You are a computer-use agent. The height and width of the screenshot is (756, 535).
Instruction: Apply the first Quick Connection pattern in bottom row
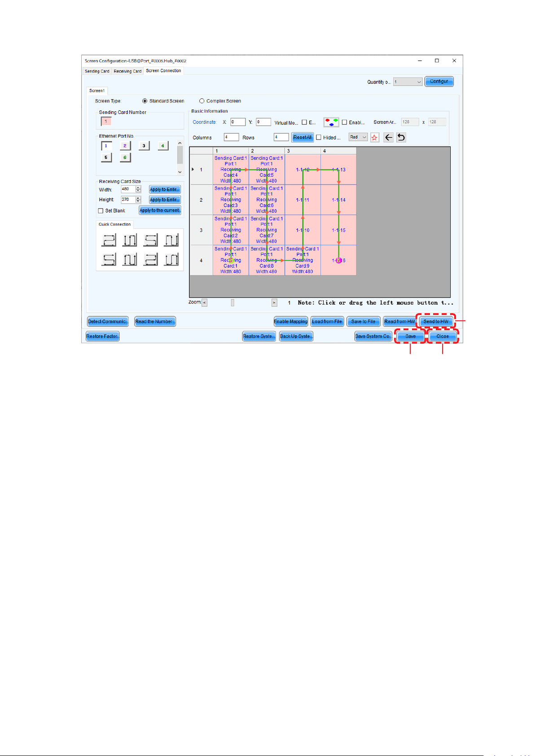click(109, 259)
